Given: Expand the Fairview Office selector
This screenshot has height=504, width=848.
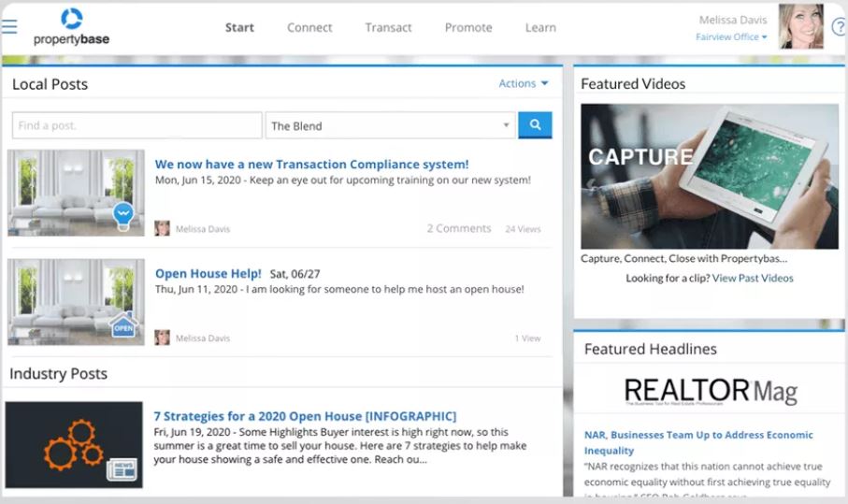Looking at the screenshot, I should [x=731, y=36].
